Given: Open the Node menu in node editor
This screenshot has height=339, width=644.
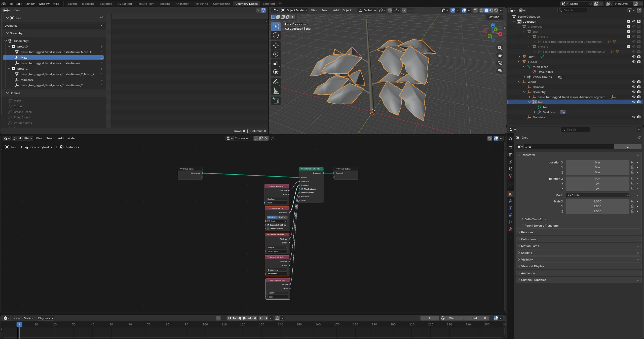Looking at the screenshot, I should click(x=71, y=138).
